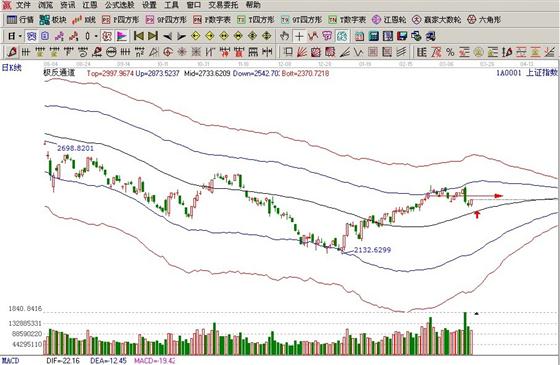
Task: Click the MACD indicator label
Action: 10,361
